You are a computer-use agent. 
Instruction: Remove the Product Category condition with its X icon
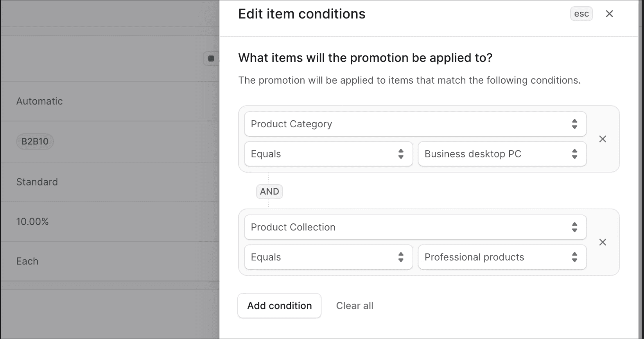603,139
